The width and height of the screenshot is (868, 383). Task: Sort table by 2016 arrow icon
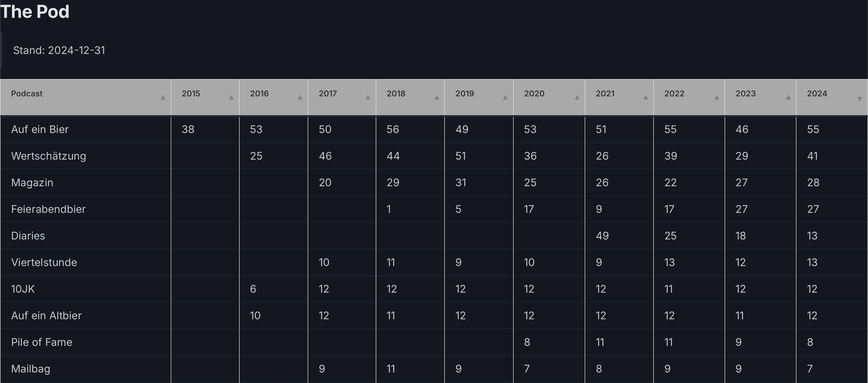(x=300, y=98)
